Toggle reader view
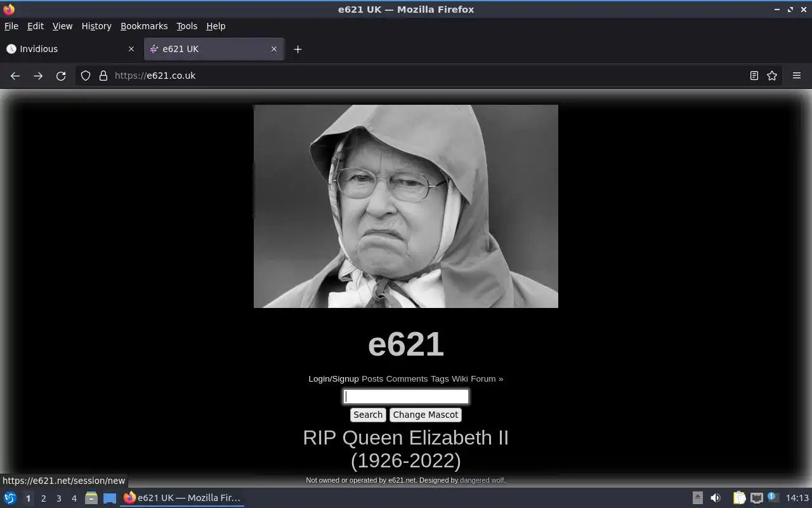The height and width of the screenshot is (508, 812). click(x=754, y=76)
